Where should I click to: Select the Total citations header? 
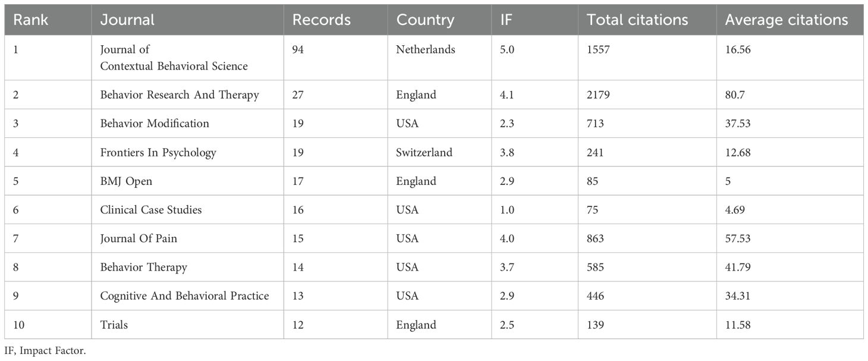pos(637,20)
